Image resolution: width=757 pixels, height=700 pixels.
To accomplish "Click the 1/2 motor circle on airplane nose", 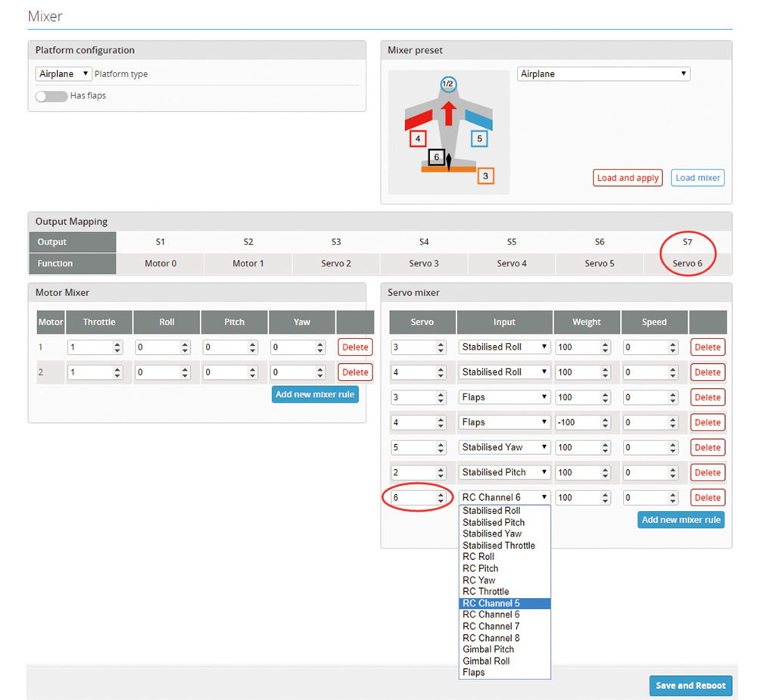I will click(x=447, y=85).
